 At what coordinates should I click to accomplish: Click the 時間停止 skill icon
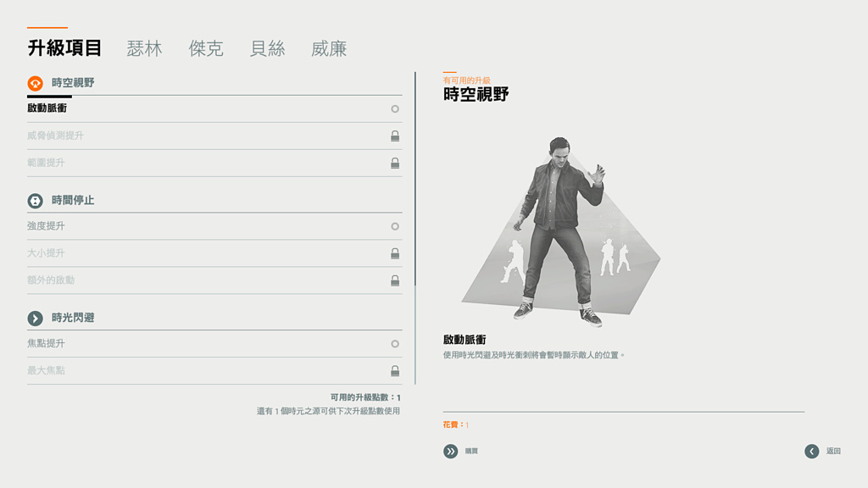(35, 201)
